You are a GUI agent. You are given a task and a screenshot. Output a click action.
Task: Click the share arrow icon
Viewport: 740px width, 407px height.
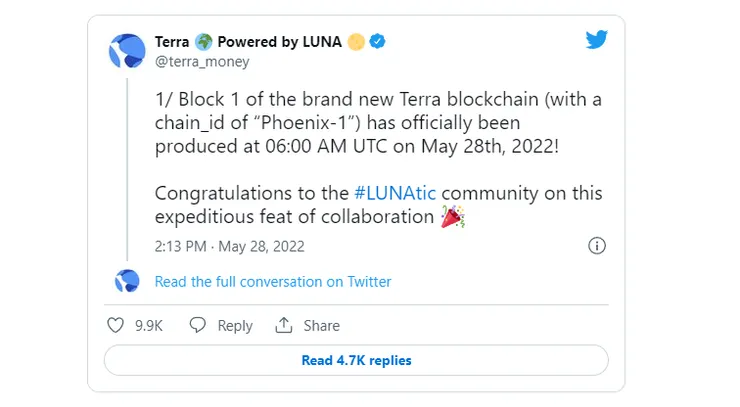284,325
